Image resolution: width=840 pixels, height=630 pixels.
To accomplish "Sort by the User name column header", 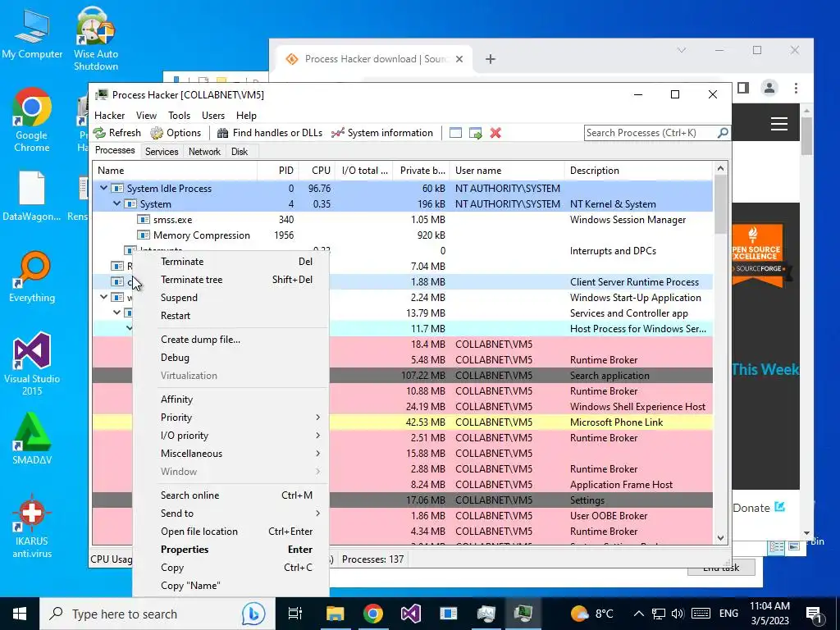I will pyautogui.click(x=507, y=171).
